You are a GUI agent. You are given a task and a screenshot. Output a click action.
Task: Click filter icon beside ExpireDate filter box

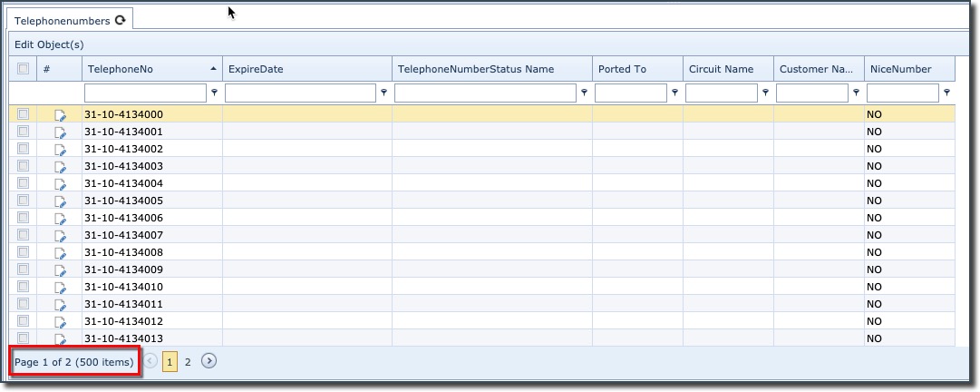tap(383, 93)
